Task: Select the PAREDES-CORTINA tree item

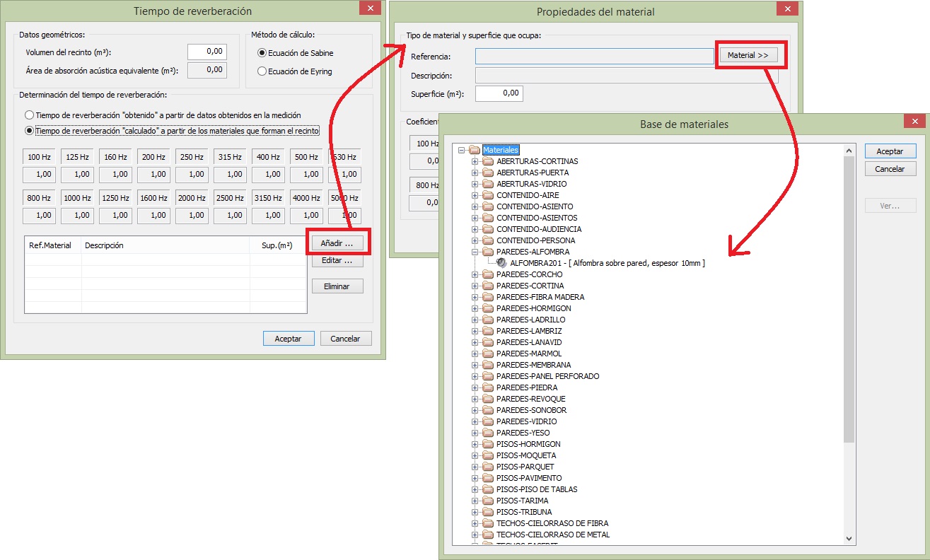Action: click(x=530, y=286)
